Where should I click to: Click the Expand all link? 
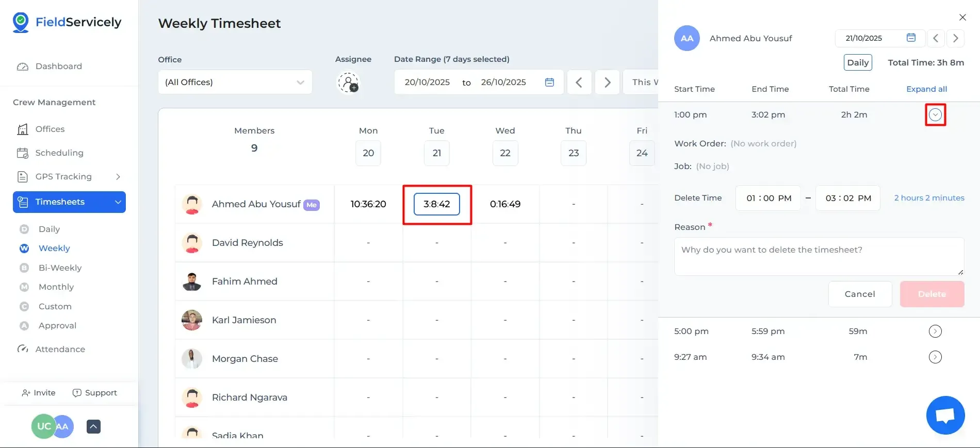pos(926,89)
